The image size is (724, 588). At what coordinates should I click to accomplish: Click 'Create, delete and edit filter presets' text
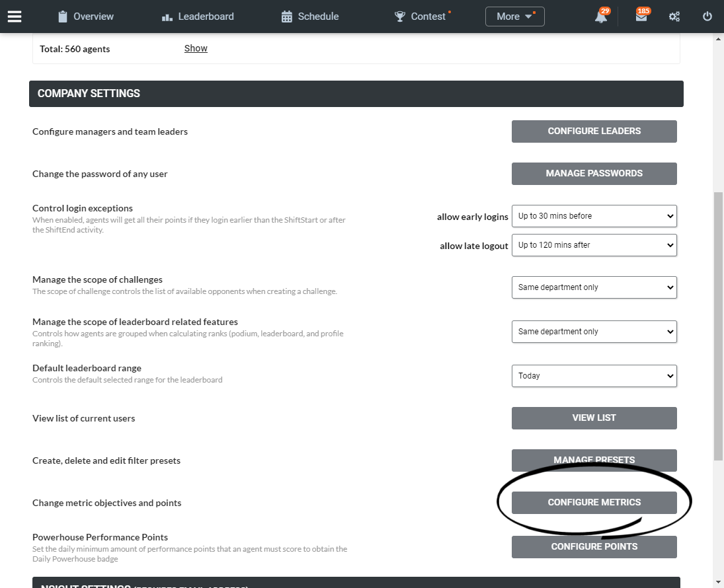pyautogui.click(x=106, y=460)
